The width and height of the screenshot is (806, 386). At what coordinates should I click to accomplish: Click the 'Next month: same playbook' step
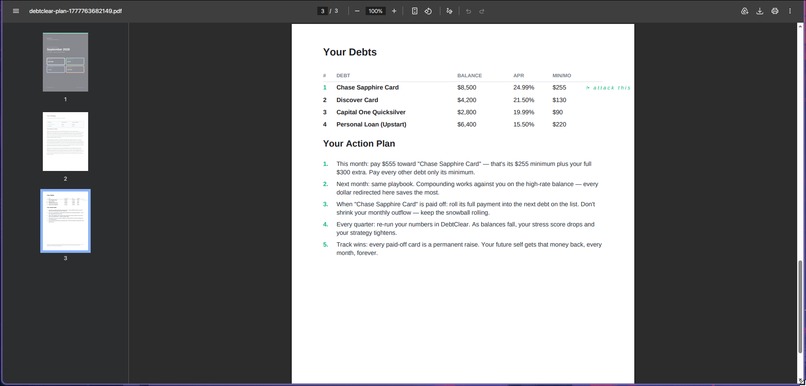coord(467,188)
